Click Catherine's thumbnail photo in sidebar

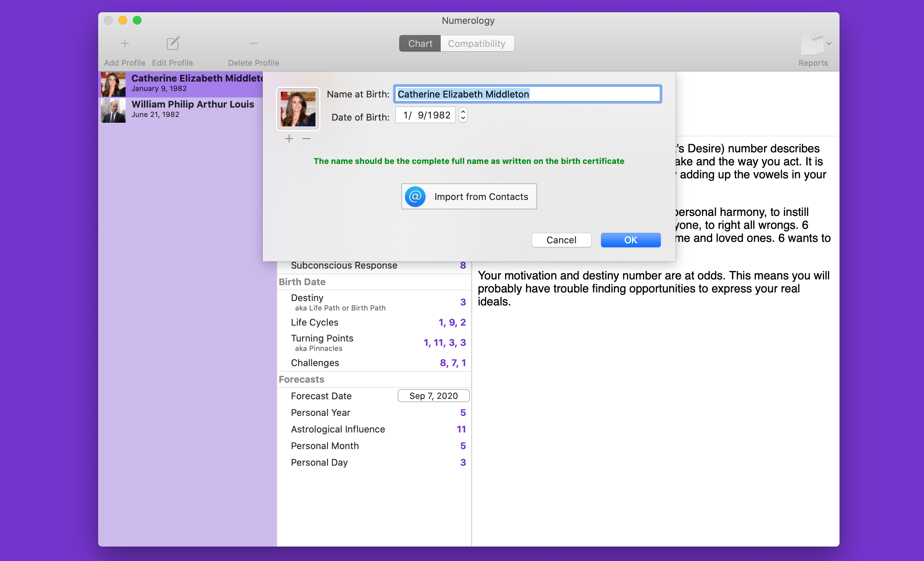(113, 84)
